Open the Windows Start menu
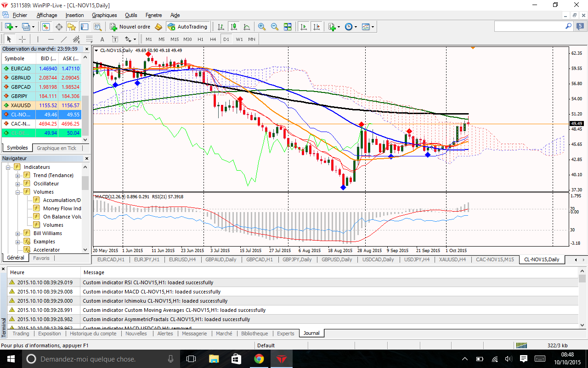This screenshot has width=588, height=368. (11, 359)
